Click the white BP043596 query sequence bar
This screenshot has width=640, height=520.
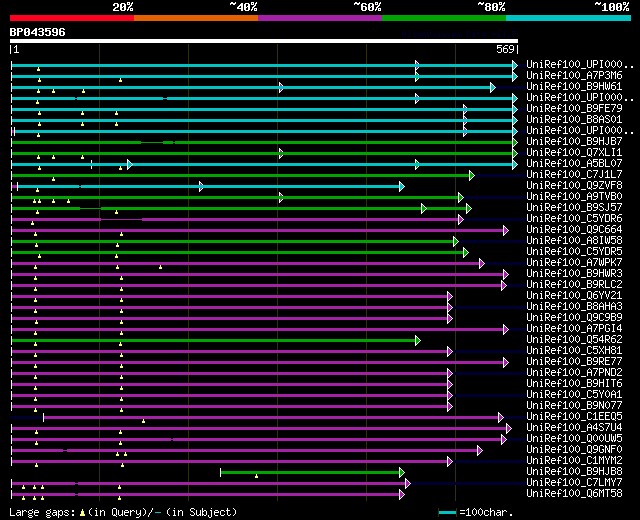click(264, 41)
